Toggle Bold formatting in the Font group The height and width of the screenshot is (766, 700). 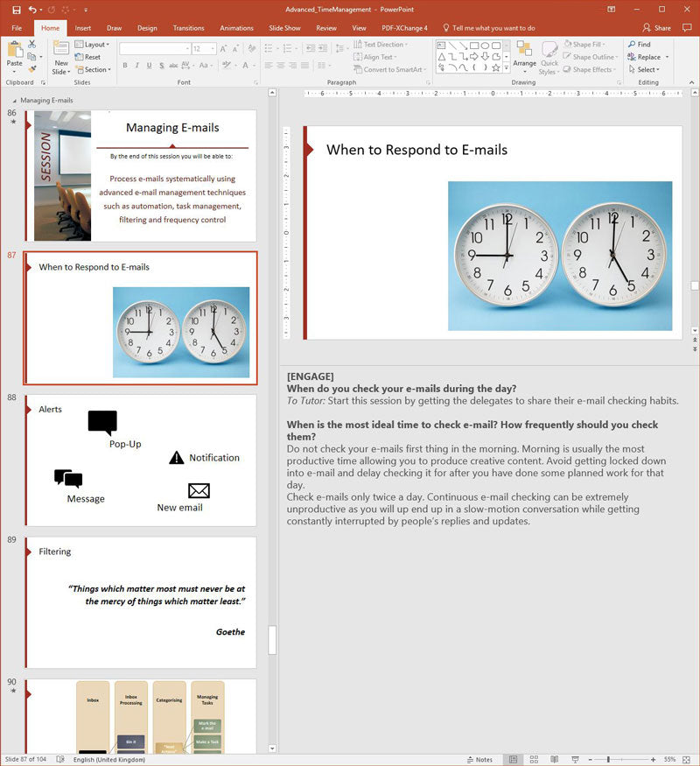[125, 65]
